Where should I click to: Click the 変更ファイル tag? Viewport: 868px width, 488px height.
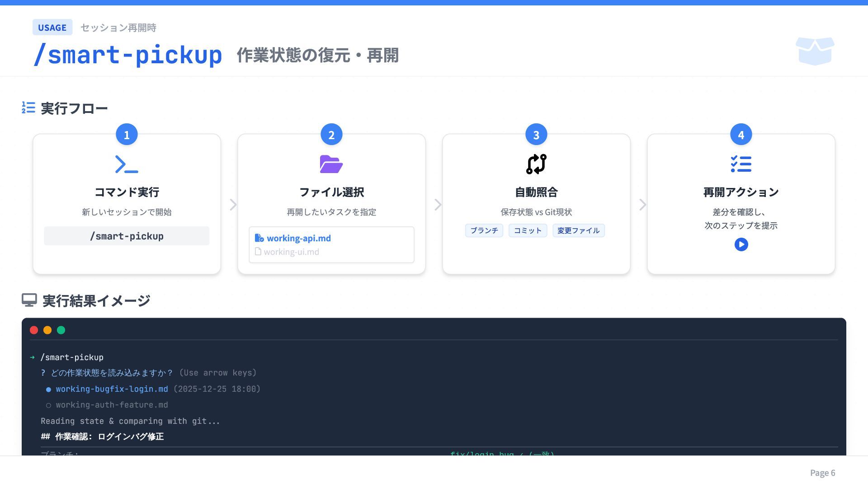pyautogui.click(x=578, y=230)
